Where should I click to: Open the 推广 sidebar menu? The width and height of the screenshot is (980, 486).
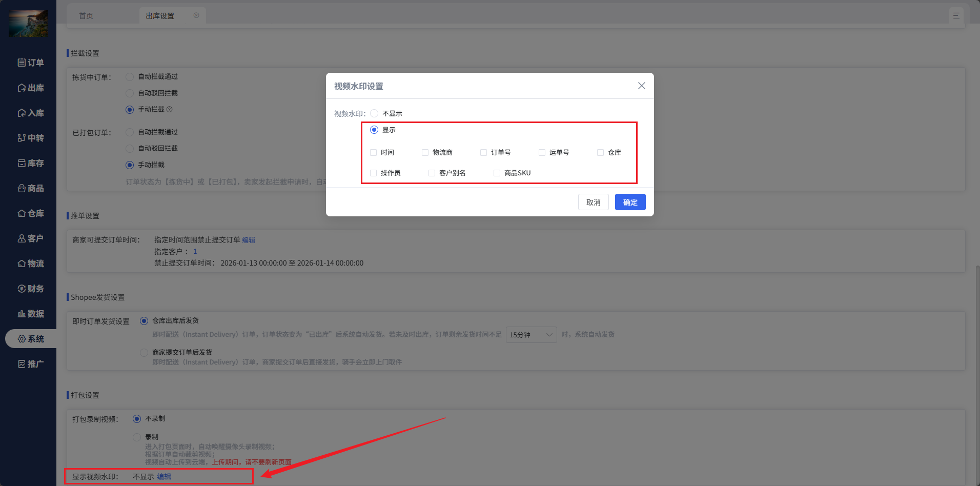[x=31, y=364]
